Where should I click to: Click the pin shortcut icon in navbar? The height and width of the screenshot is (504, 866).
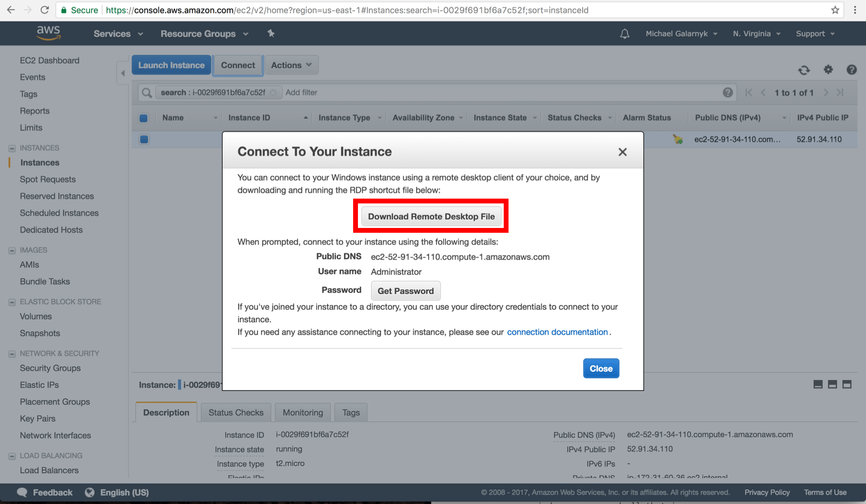271,33
